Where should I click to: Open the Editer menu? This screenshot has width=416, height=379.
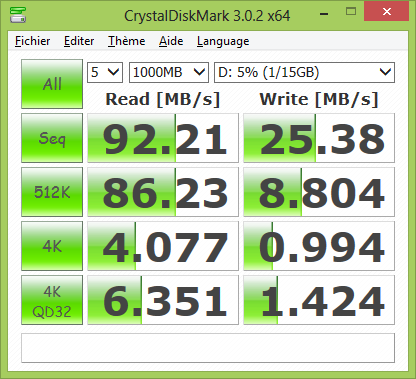(79, 41)
